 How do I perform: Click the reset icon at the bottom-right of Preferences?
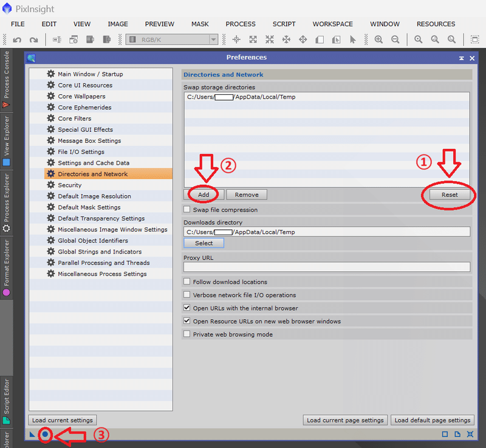pyautogui.click(x=470, y=434)
